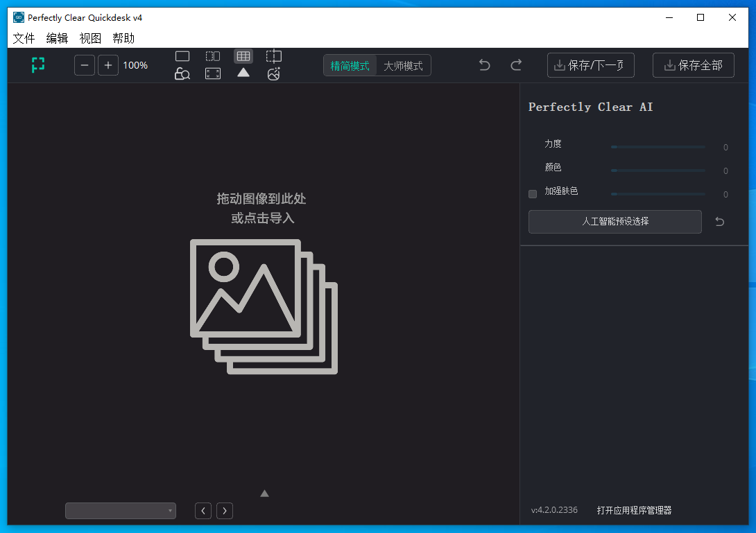The image size is (756, 533).
Task: Click the 打开应用程序管理器 link
Action: pos(634,510)
